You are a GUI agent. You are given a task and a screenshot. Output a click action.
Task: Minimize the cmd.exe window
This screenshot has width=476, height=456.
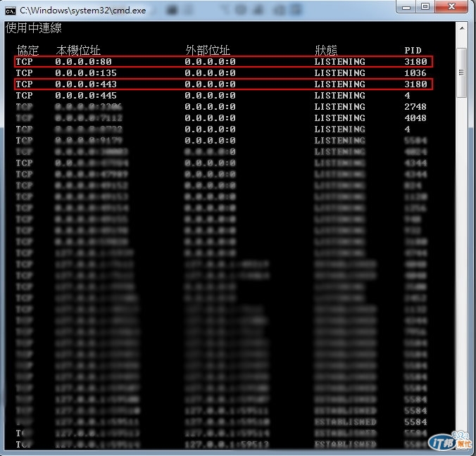pos(406,7)
